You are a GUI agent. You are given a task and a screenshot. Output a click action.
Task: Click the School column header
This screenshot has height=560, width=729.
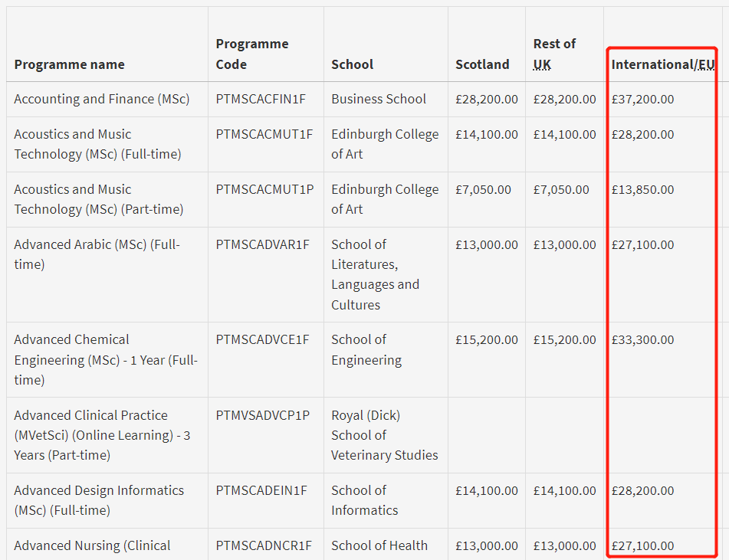[352, 64]
